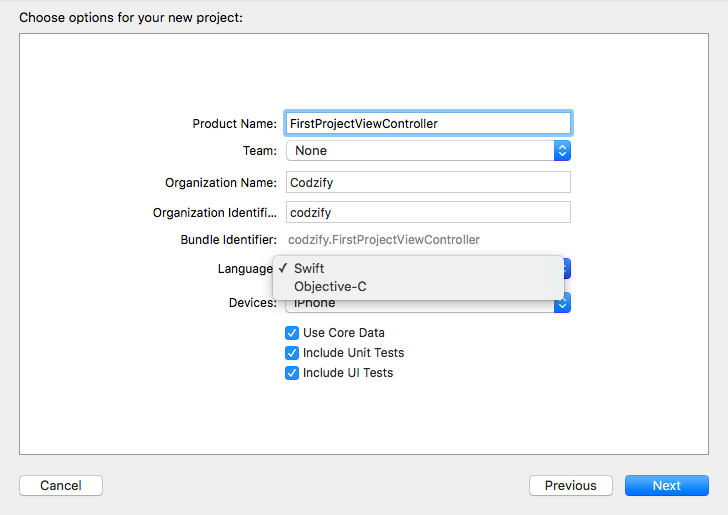Image resolution: width=728 pixels, height=515 pixels.
Task: Go back with the Previous button
Action: coord(571,485)
